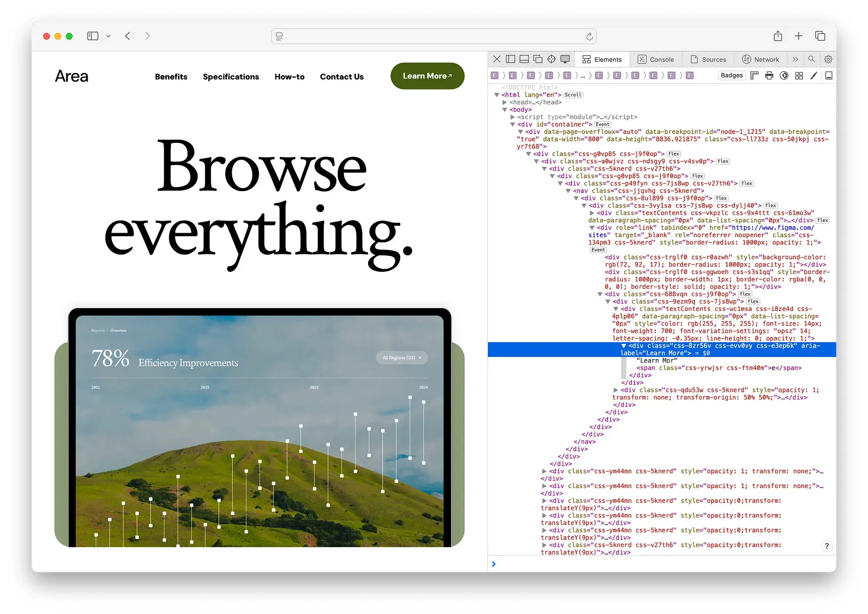Expand the head element disclosure triangle

(x=505, y=102)
